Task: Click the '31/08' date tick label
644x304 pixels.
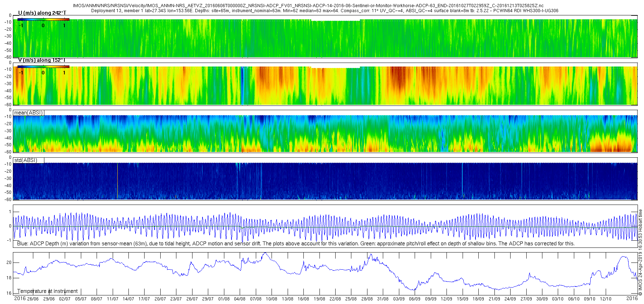Action: (x=383, y=299)
